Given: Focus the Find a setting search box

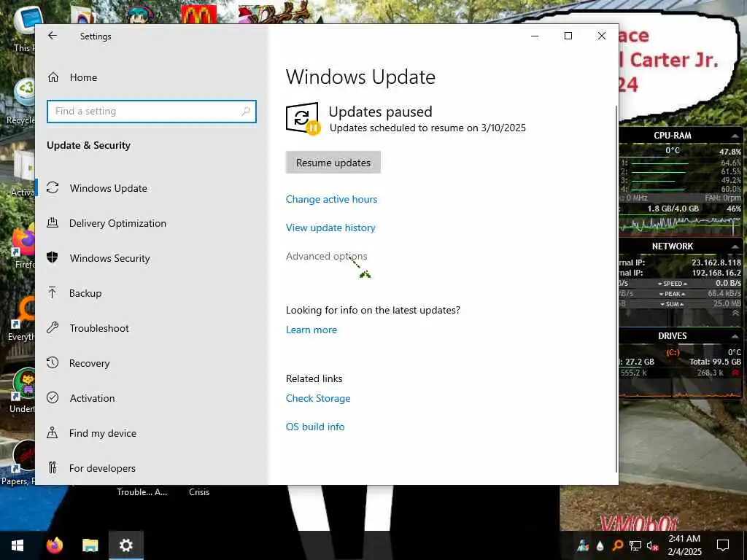Looking at the screenshot, I should click(x=152, y=112).
